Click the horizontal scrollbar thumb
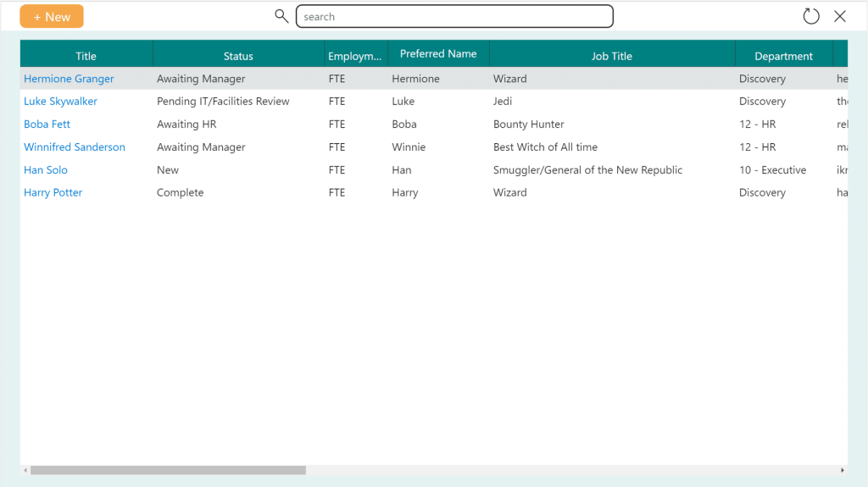 tap(169, 470)
